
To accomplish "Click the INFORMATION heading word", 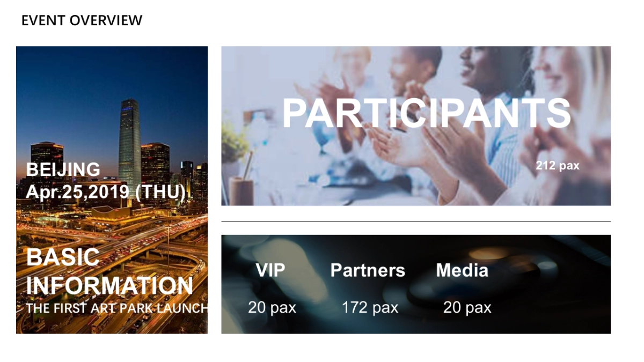I will pyautogui.click(x=109, y=286).
